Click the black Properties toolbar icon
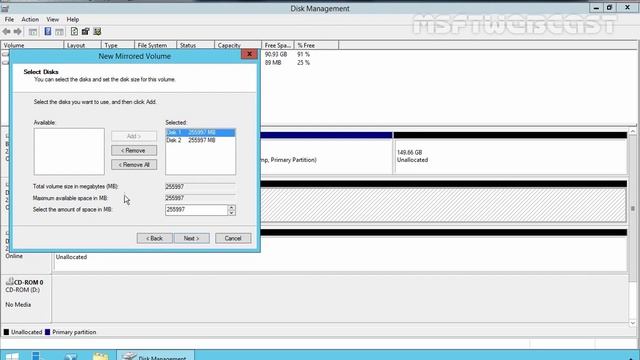 click(x=85, y=31)
